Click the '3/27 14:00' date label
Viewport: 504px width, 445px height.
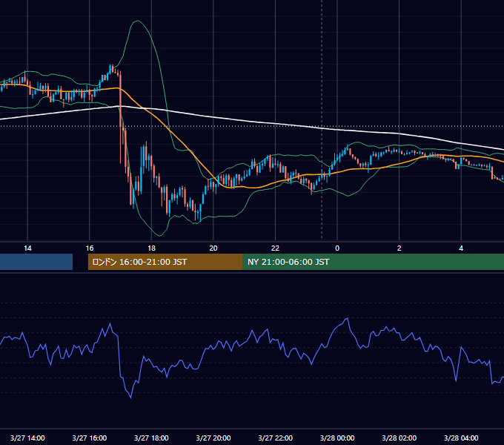pyautogui.click(x=27, y=438)
